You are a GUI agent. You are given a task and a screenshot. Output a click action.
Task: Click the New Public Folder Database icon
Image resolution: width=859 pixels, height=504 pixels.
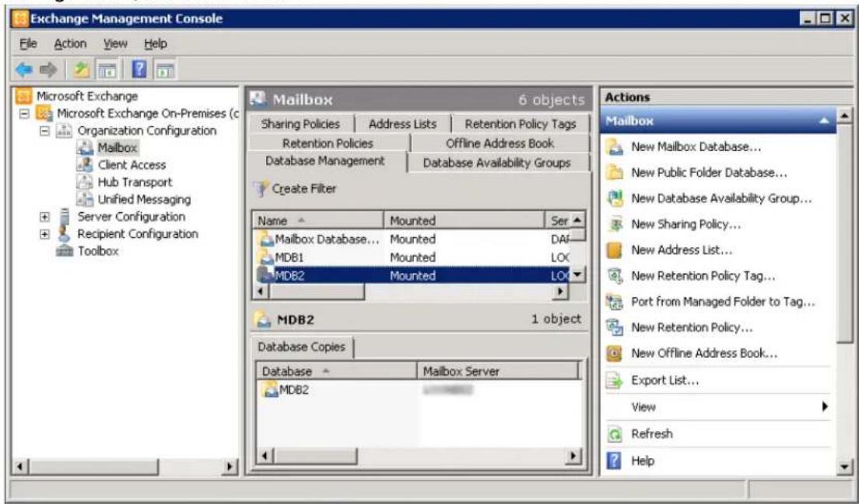(615, 173)
